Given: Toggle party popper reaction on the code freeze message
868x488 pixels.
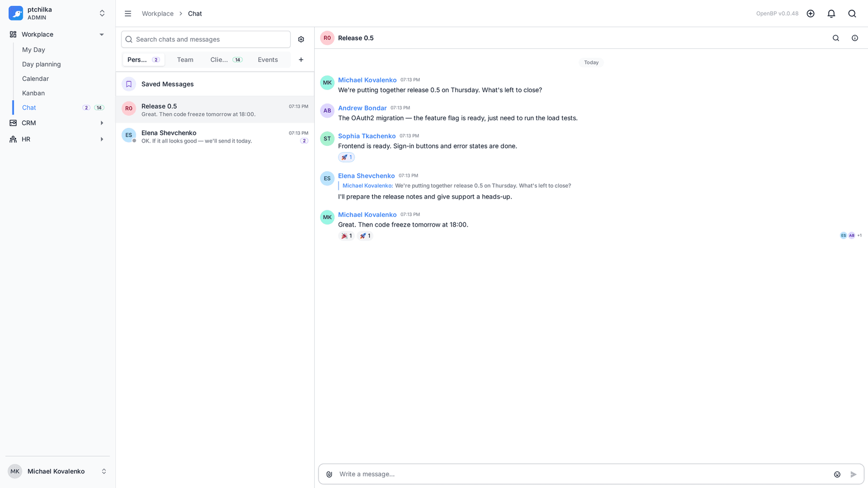Looking at the screenshot, I should pyautogui.click(x=346, y=236).
